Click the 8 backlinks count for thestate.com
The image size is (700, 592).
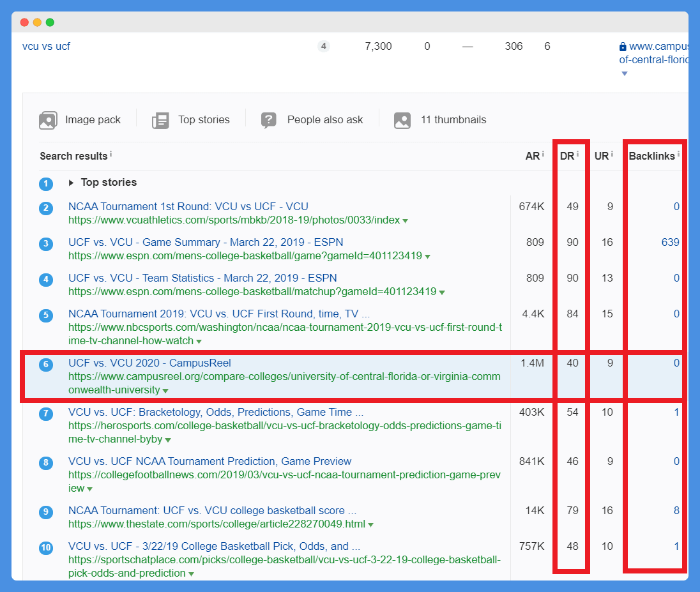[x=676, y=510]
